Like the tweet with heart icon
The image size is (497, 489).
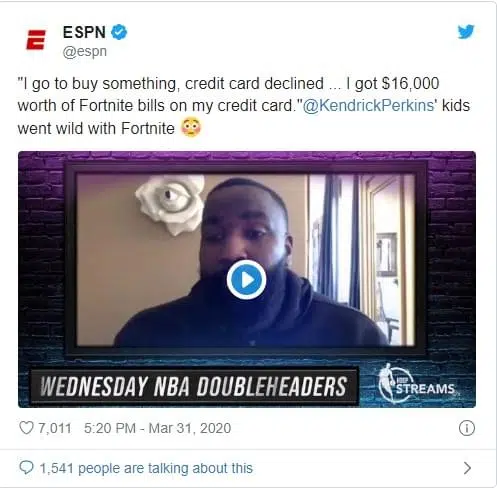pos(26,428)
